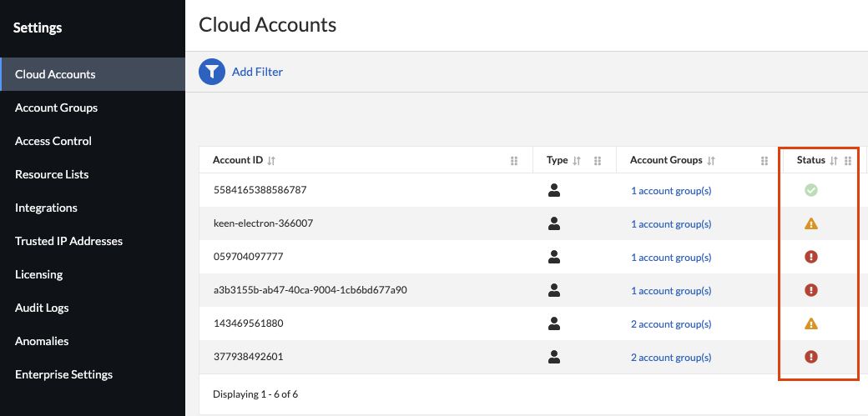Open 2 account group(s) link for 377938492601
Viewport: 868px width, 416px height.
point(671,358)
